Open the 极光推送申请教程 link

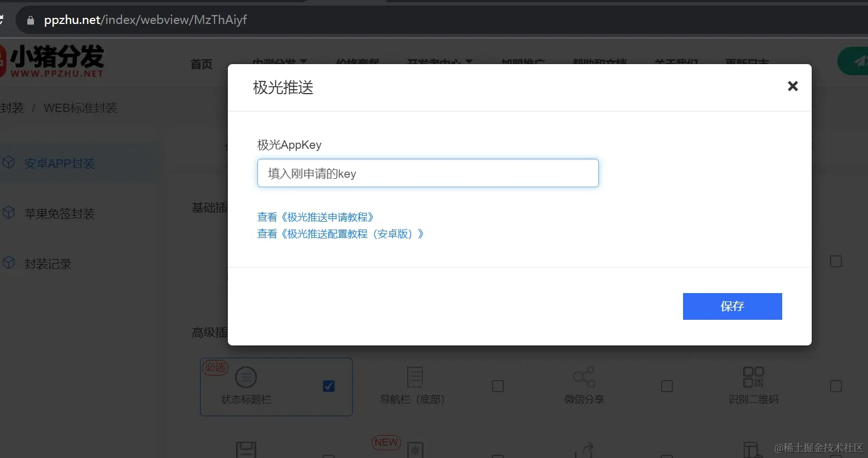click(x=316, y=217)
